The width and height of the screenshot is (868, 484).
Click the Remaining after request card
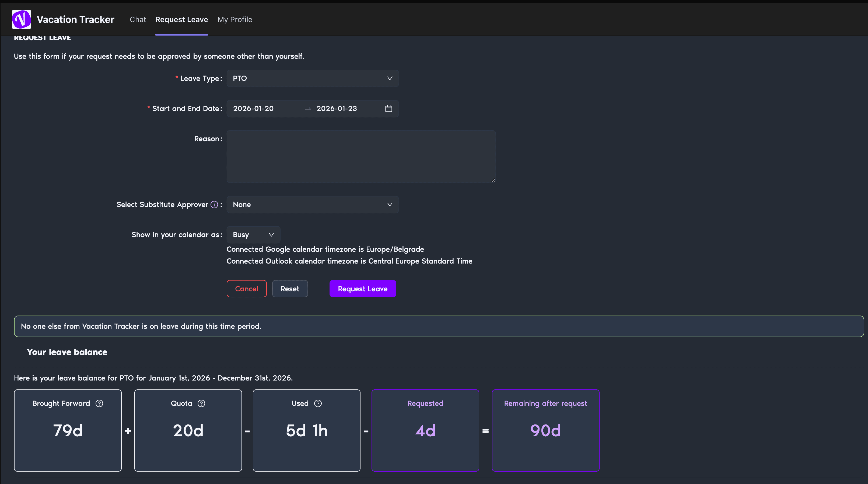point(545,430)
